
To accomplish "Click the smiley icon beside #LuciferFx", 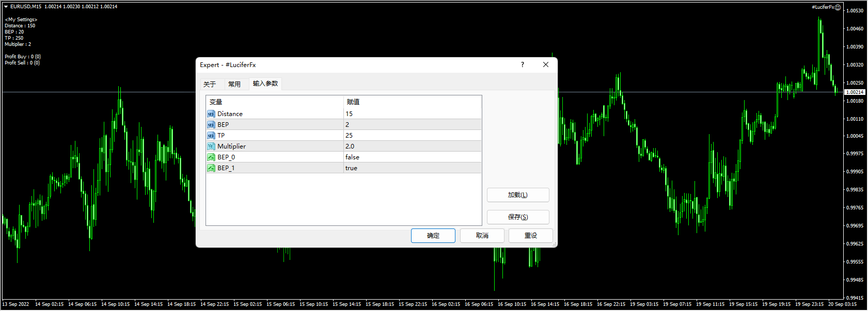I will point(838,7).
